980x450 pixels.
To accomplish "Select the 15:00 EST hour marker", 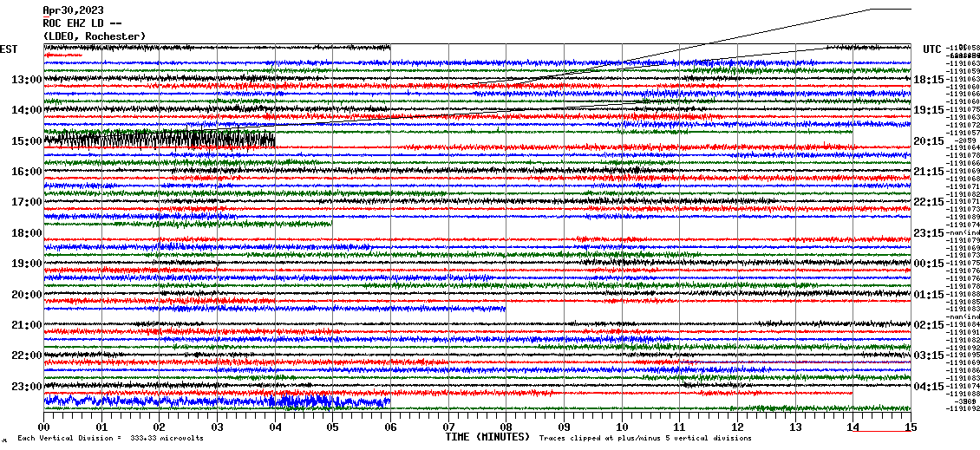I will tap(26, 141).
